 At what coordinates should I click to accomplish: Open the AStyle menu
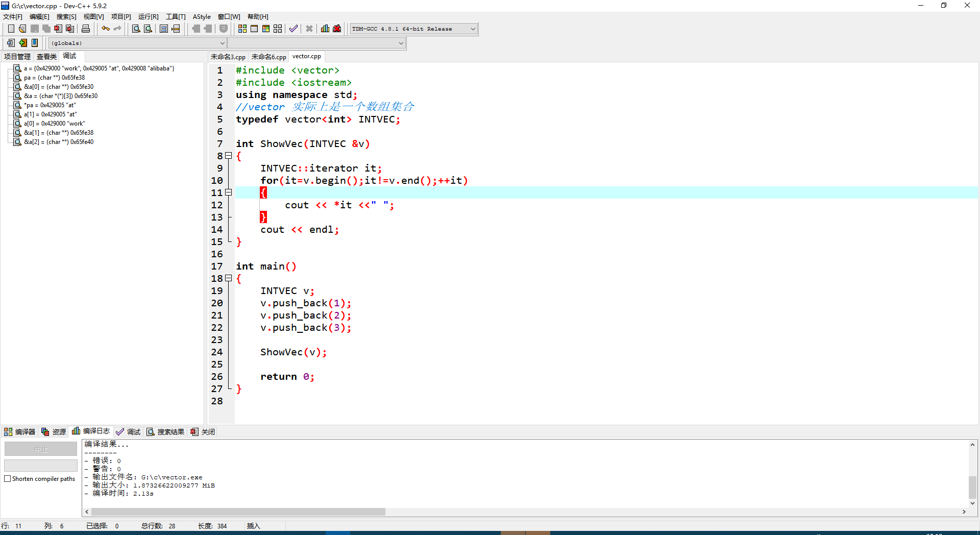[x=202, y=17]
